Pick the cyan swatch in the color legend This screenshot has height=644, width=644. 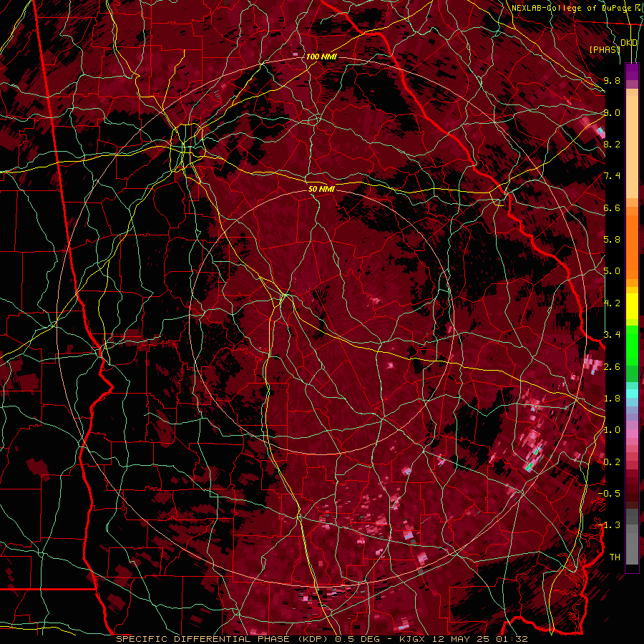click(x=632, y=393)
